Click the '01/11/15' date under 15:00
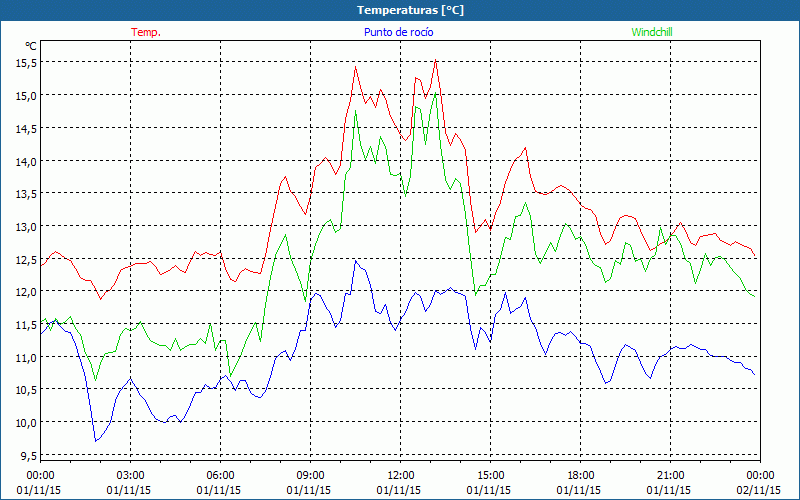Viewport: 800px width, 500px height. (488, 490)
